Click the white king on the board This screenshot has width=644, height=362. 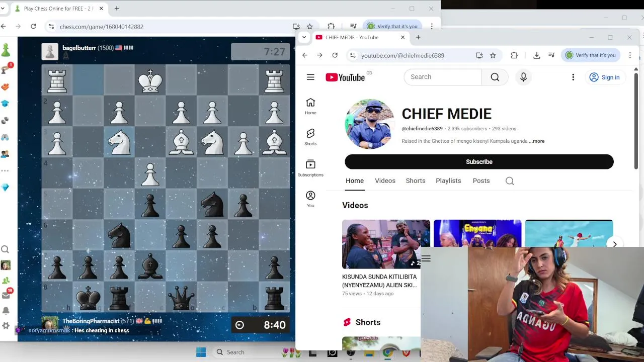150,80
